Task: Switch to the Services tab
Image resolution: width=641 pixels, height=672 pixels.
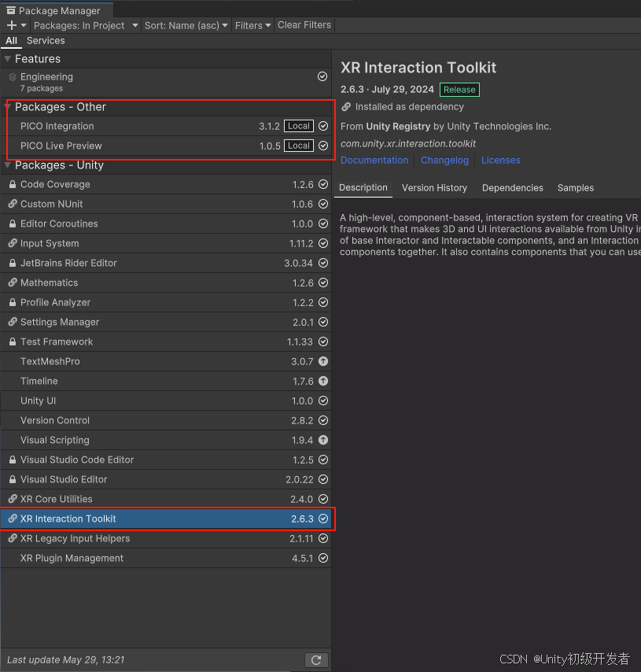Action: [x=46, y=41]
